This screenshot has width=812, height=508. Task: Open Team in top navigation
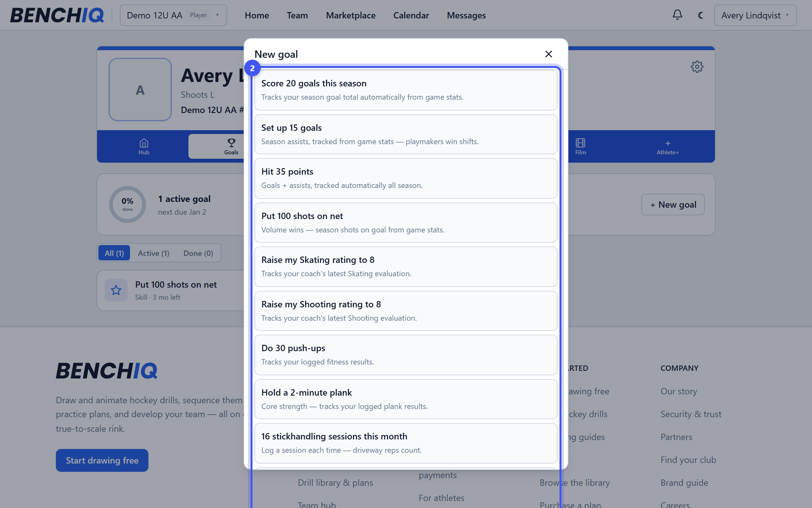click(x=297, y=15)
